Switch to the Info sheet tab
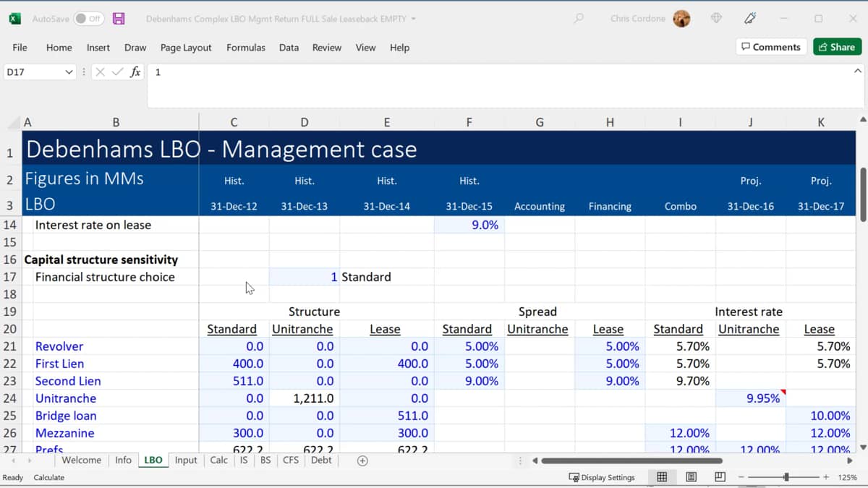Screen dimensions: 868x488 (x=124, y=460)
